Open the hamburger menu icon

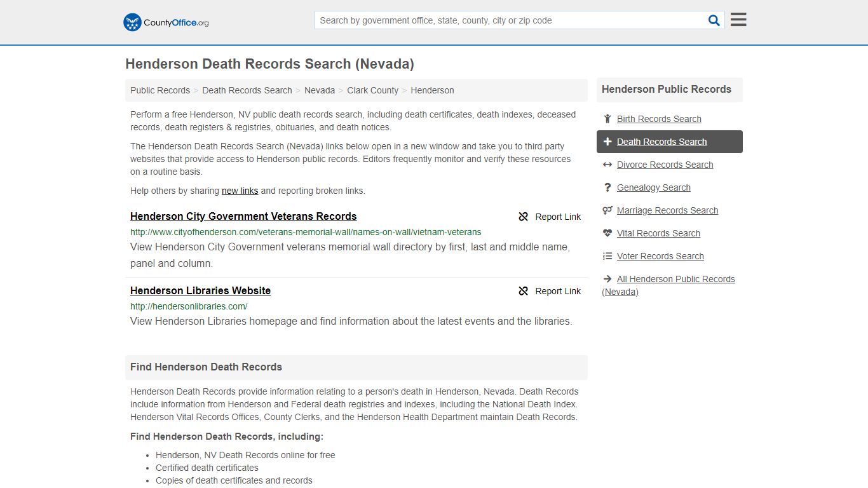(x=738, y=20)
